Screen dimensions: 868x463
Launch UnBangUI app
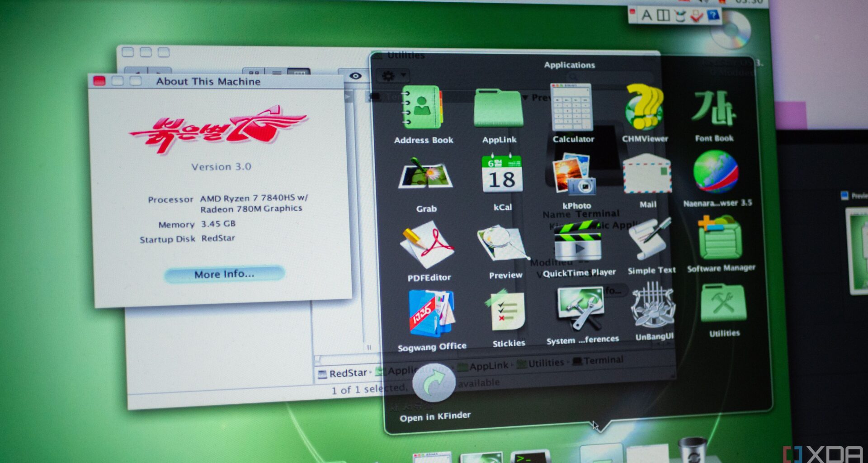pos(653,305)
